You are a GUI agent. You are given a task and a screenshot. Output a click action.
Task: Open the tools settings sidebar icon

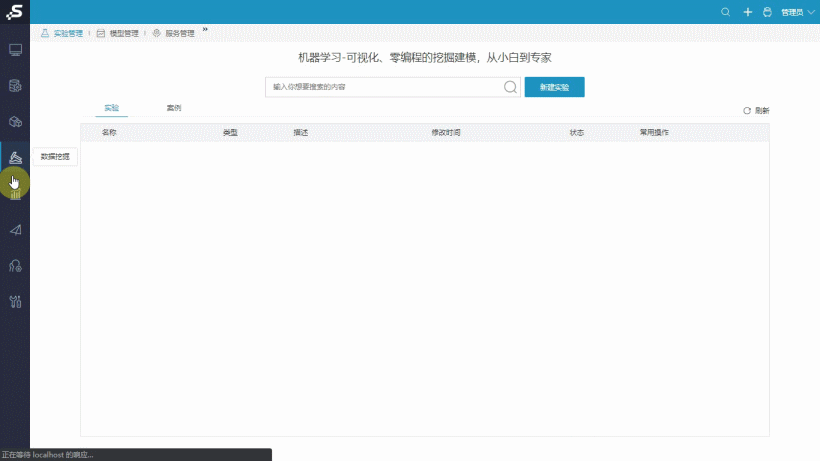pyautogui.click(x=15, y=301)
